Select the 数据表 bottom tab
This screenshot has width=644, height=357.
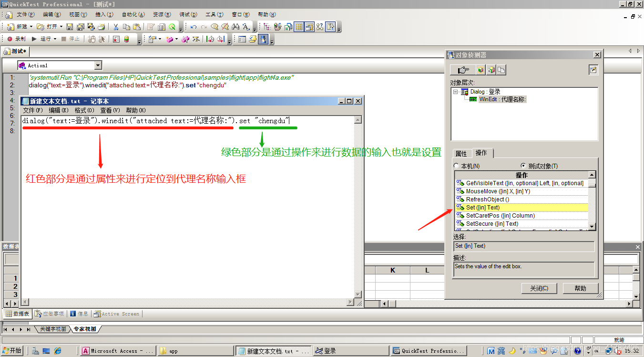18,314
